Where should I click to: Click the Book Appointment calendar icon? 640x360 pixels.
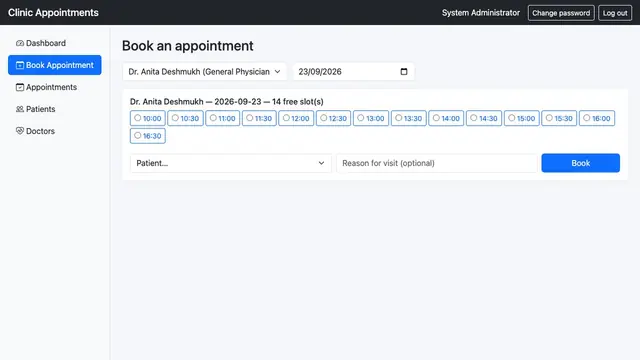pos(20,65)
